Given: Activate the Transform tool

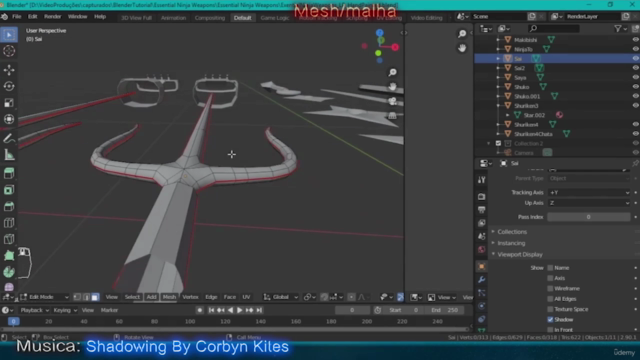Looking at the screenshot, I should point(9,119).
